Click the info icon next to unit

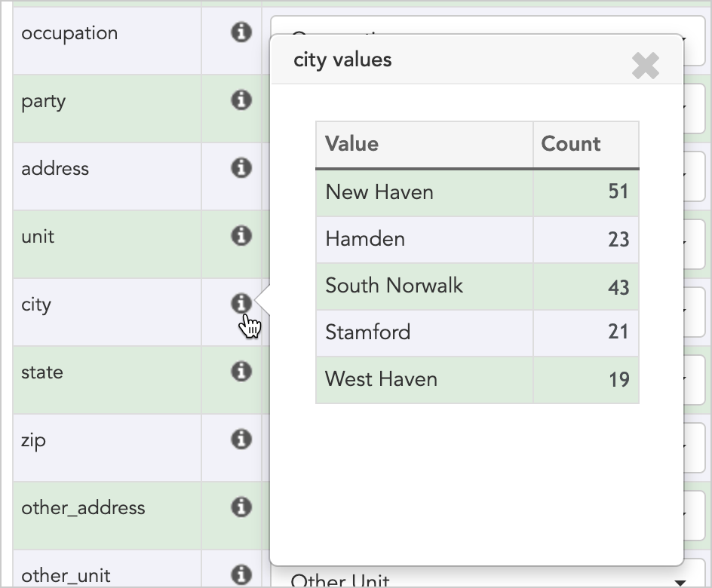tap(241, 236)
